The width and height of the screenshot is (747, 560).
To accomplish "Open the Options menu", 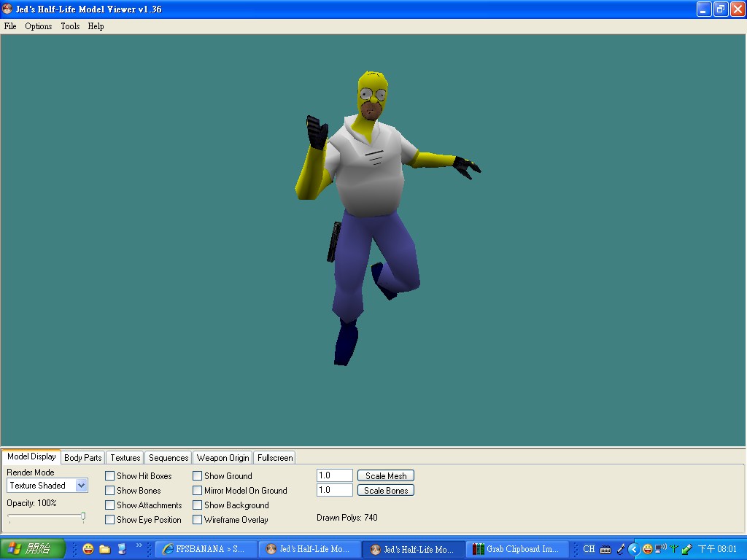I will pyautogui.click(x=39, y=26).
